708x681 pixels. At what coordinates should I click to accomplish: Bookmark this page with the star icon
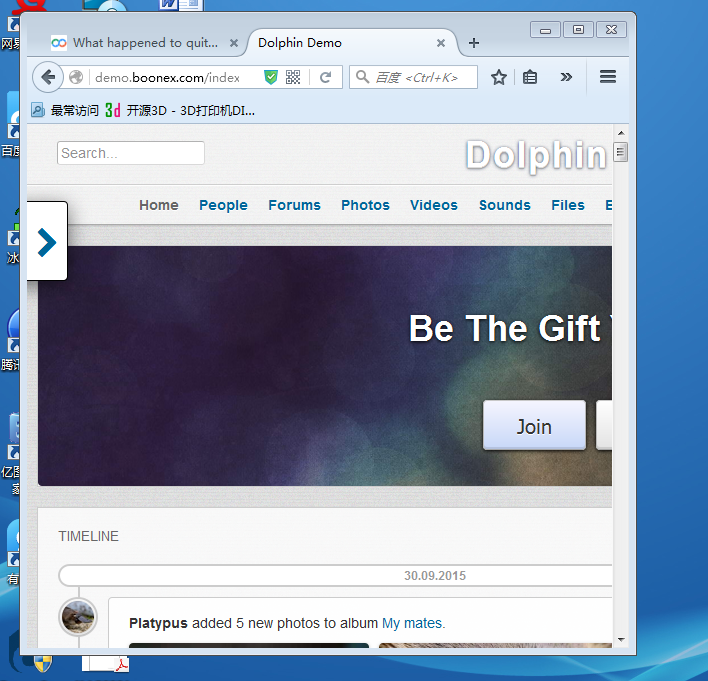point(498,77)
